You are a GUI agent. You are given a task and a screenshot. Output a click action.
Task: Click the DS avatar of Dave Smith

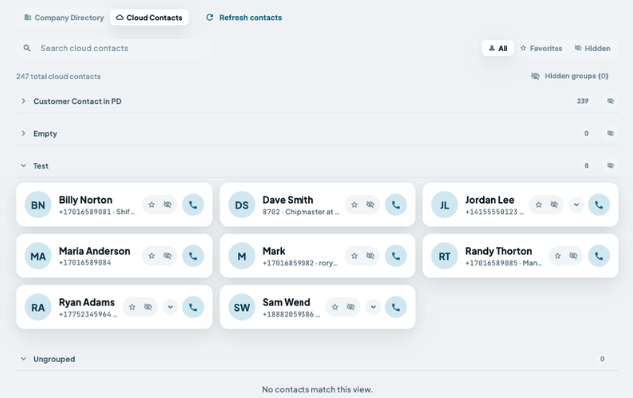tap(241, 205)
